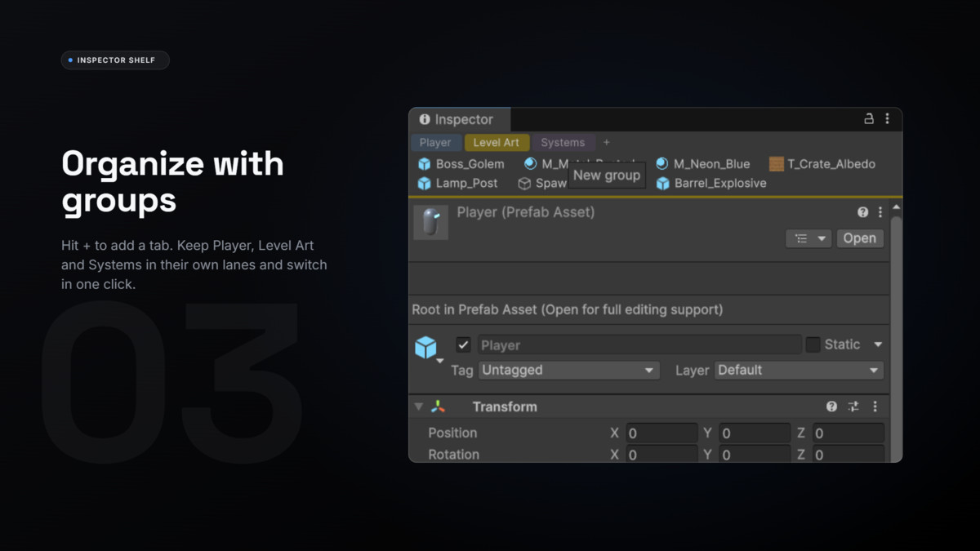Open the prefab hierarchy list dropdown
Viewport: 980px width, 551px height.
tap(808, 238)
